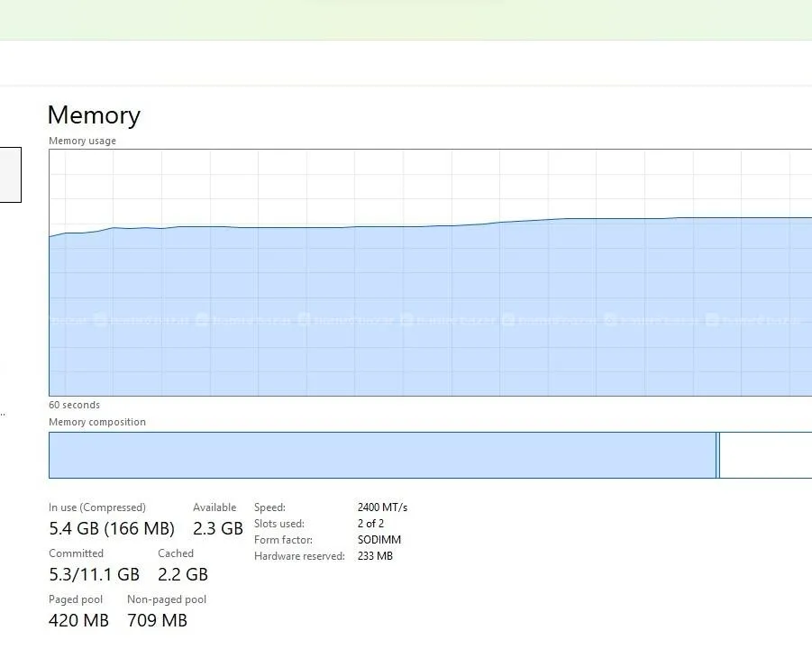Click the Memory usage graph label
Screen dimensions: 812x649
tap(82, 141)
